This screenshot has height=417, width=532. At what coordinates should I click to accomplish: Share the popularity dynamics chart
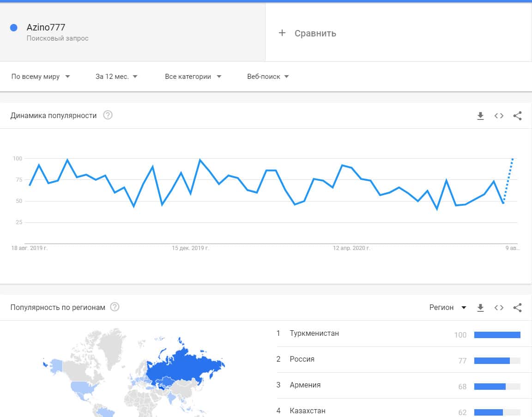pos(517,116)
